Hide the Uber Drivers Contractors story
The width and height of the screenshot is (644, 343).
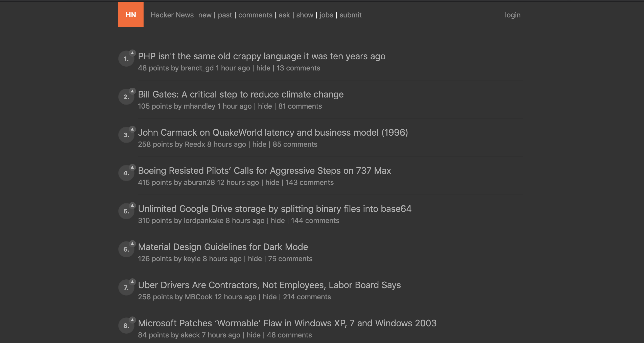click(x=269, y=297)
